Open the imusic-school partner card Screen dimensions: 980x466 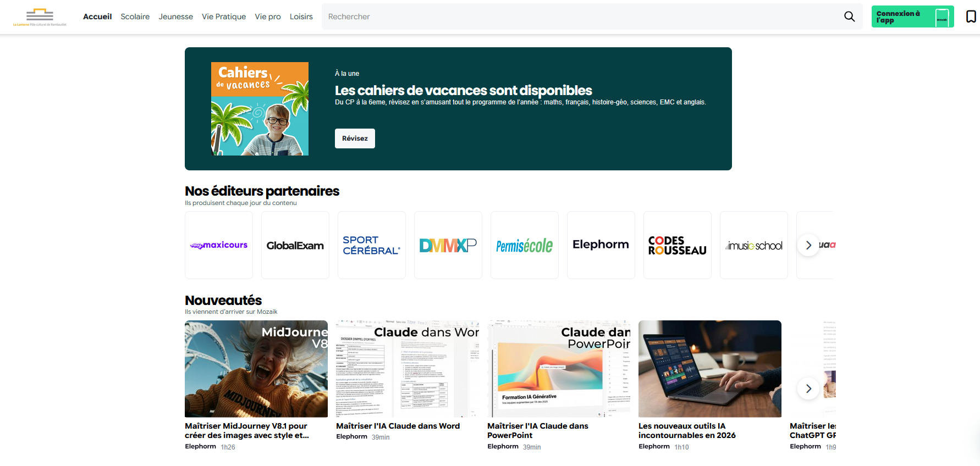pos(754,245)
